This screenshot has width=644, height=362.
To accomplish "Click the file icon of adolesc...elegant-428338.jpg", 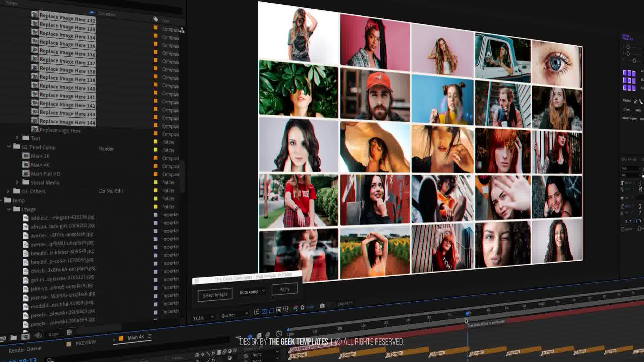I will tap(25, 218).
